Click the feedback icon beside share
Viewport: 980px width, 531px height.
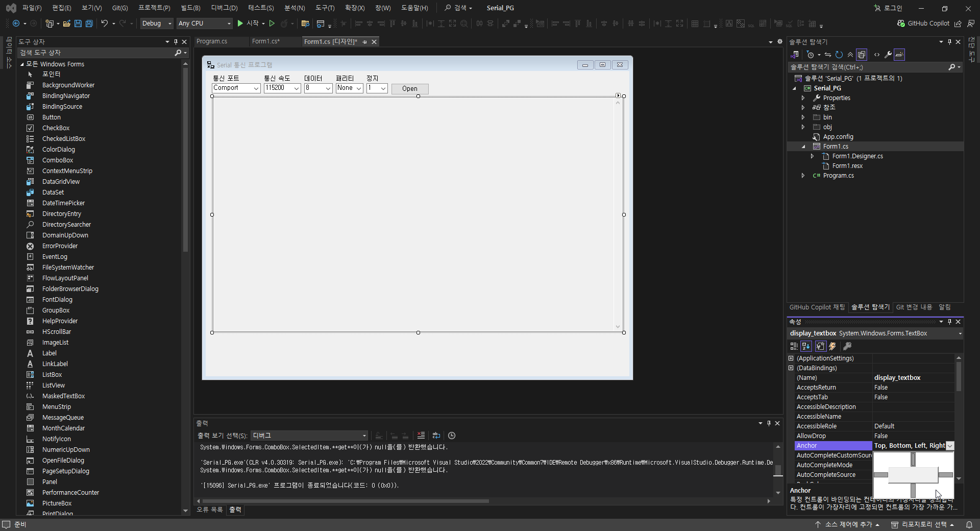click(x=971, y=23)
